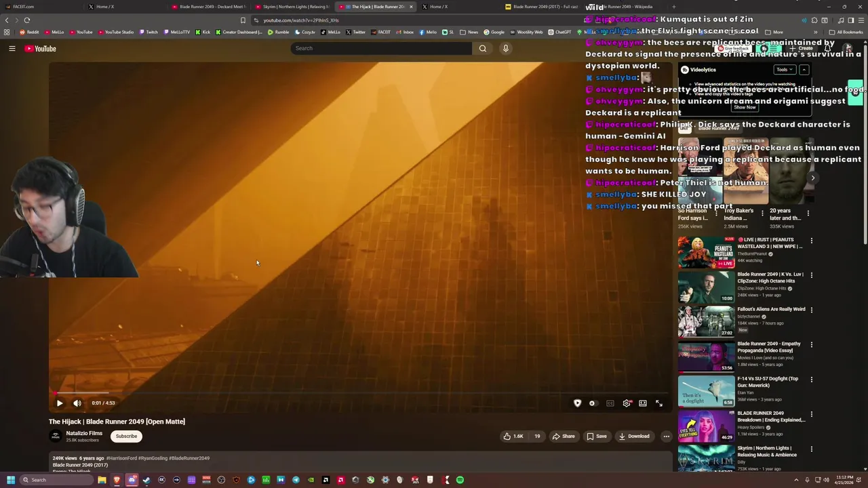Open Fallout's Aliens Are Really Weird video
This screenshot has width=868, height=488.
coord(772,309)
